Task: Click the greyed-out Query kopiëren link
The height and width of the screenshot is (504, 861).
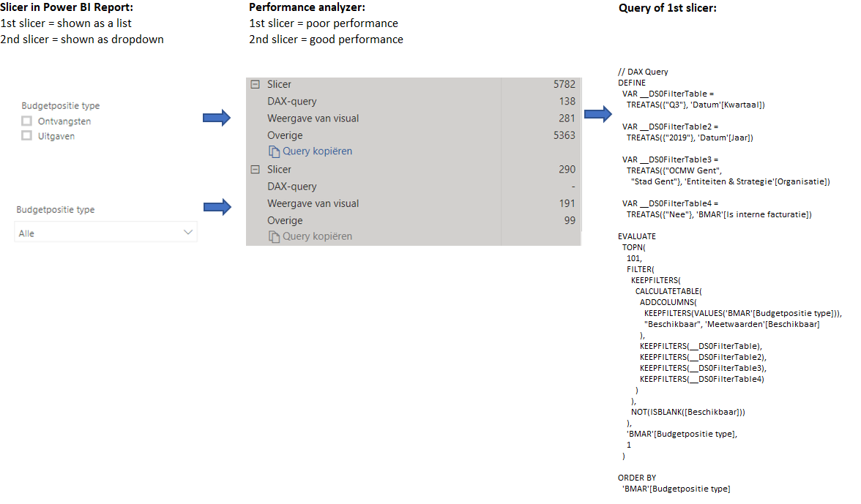Action: [x=318, y=236]
